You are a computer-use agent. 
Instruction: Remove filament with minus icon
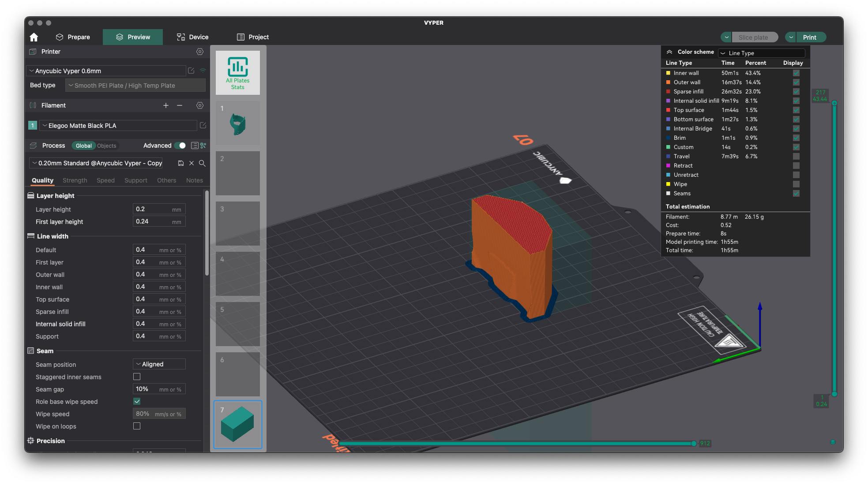click(x=180, y=105)
